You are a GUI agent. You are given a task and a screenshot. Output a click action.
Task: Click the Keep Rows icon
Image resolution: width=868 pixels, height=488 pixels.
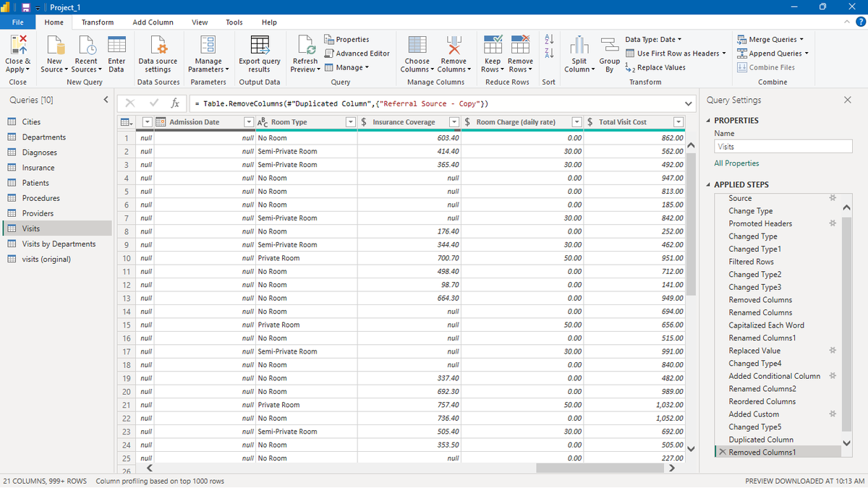tap(493, 45)
